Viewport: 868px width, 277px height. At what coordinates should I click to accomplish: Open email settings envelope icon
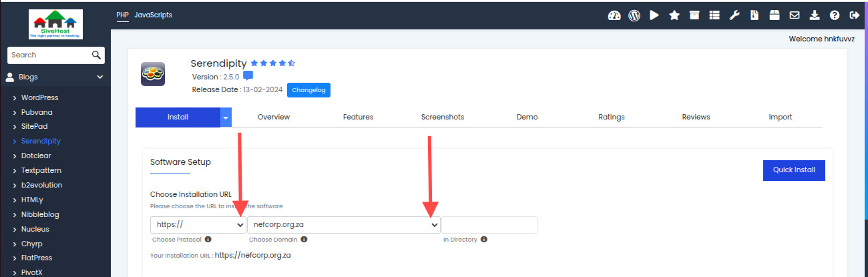[x=795, y=15]
